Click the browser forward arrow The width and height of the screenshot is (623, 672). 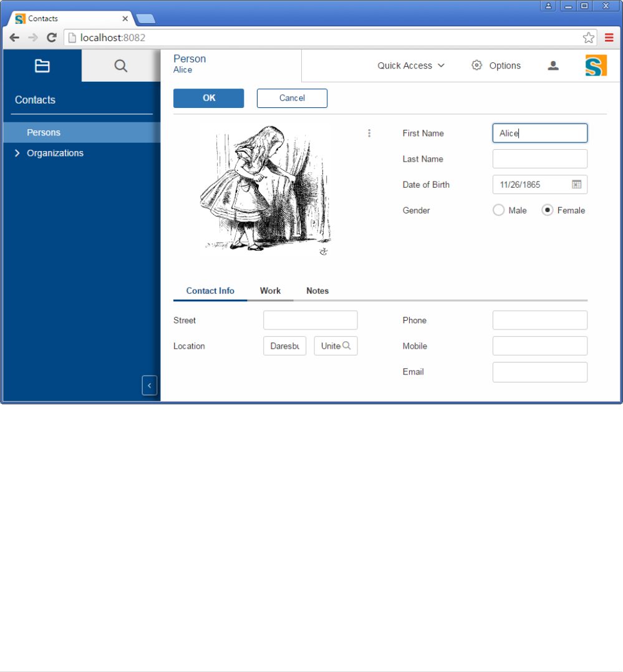pyautogui.click(x=32, y=37)
